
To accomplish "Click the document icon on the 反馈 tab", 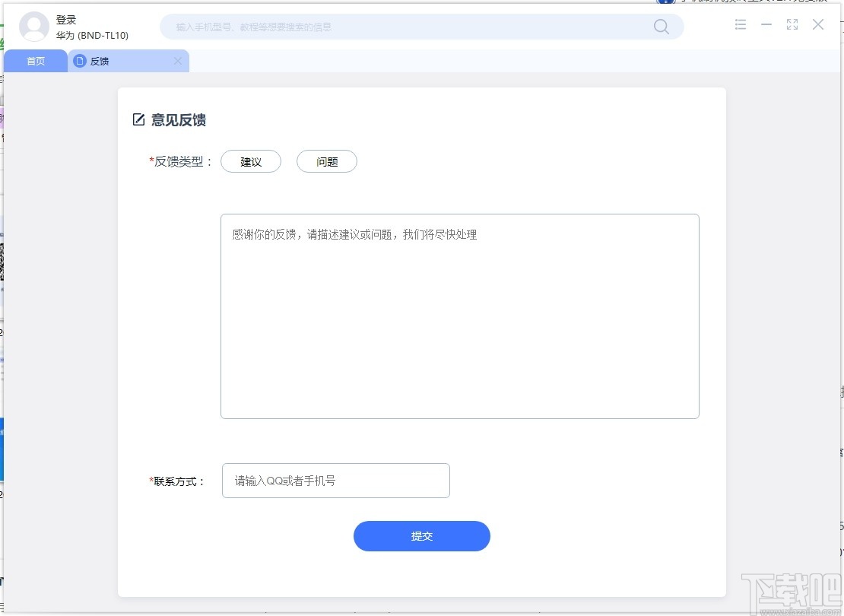I will pyautogui.click(x=80, y=61).
